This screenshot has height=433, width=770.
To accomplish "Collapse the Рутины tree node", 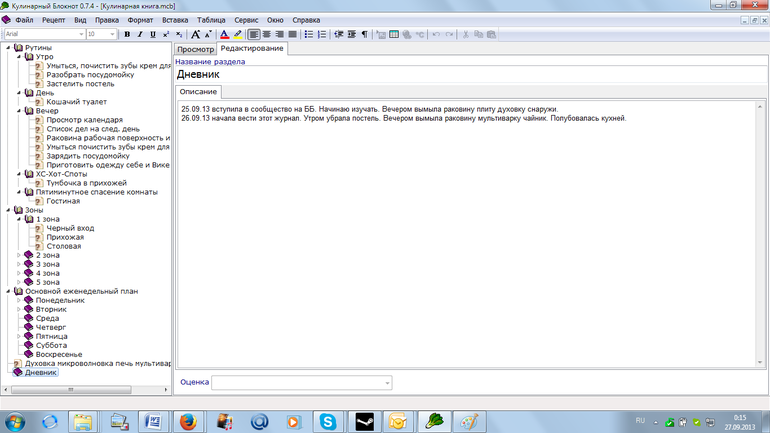I will (7, 48).
